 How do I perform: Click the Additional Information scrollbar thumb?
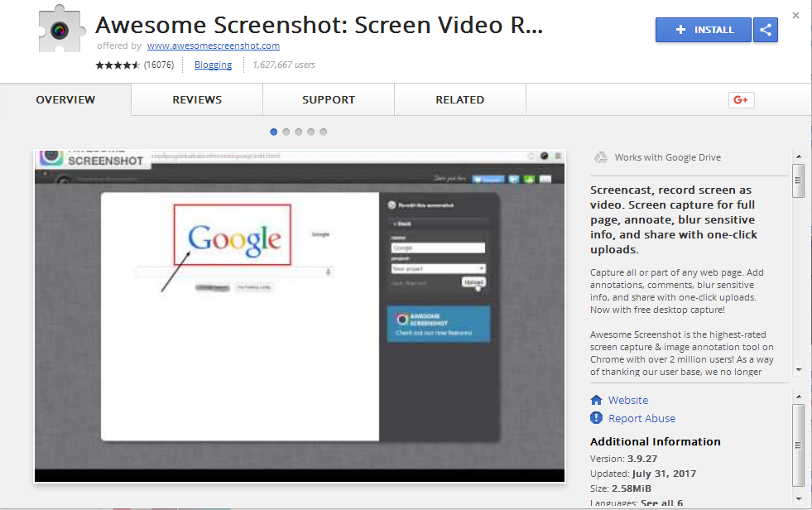[799, 445]
